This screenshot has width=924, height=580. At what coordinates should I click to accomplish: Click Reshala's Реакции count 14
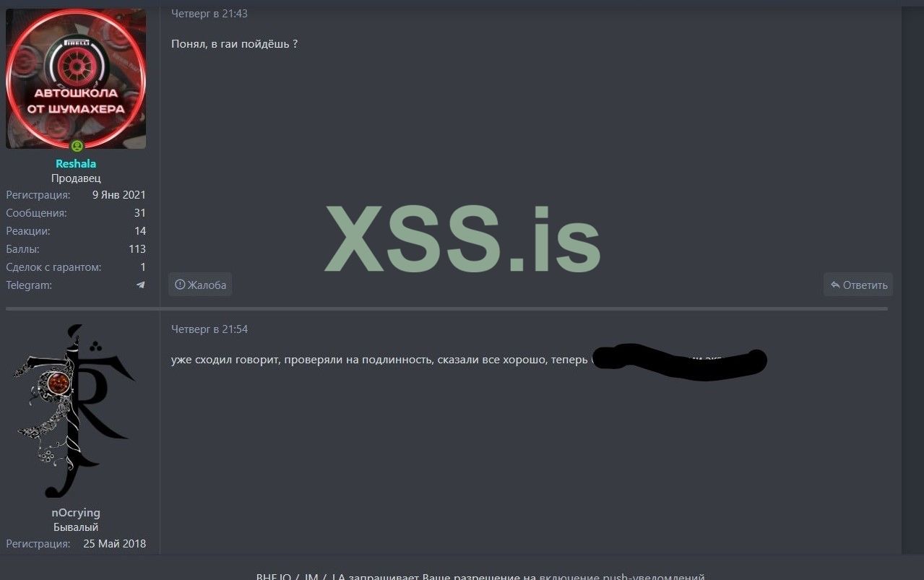coord(140,231)
